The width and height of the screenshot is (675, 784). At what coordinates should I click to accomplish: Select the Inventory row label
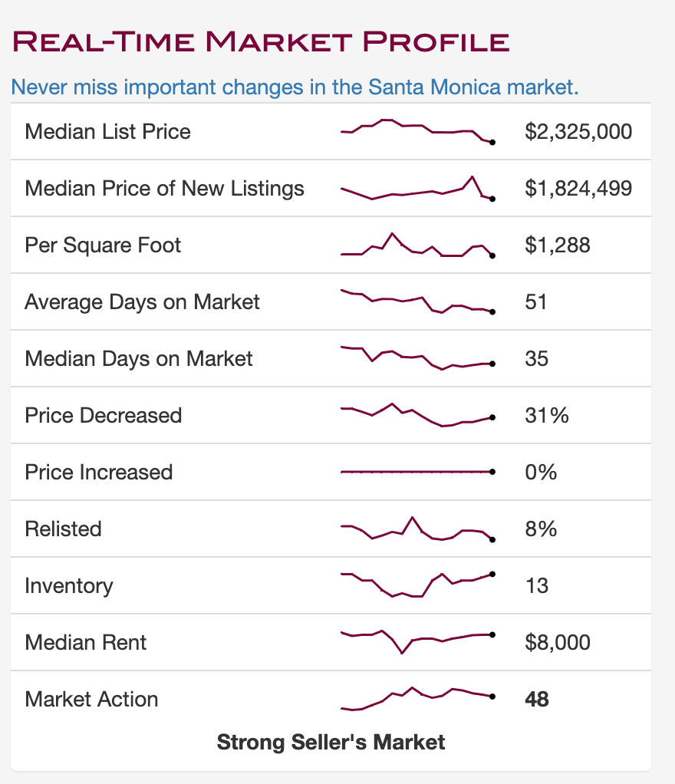coord(69,586)
